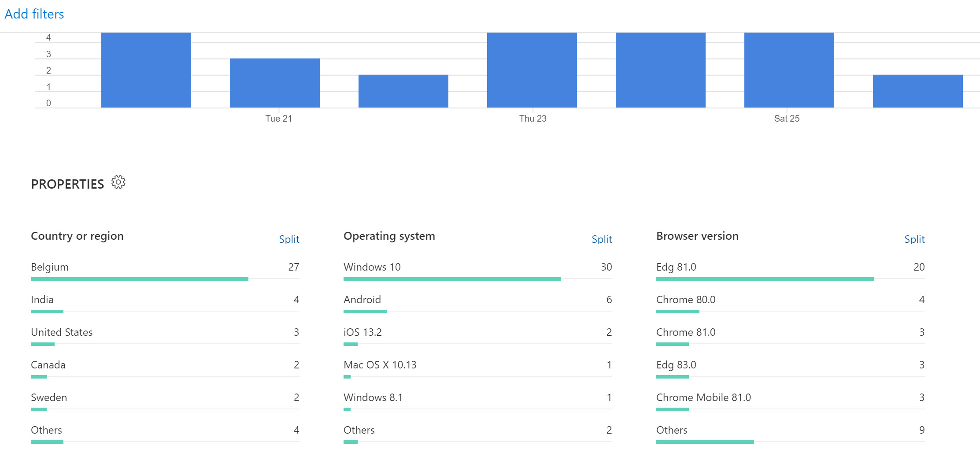The height and width of the screenshot is (457, 980).
Task: Select the Edg 81.0 browser row
Action: [x=676, y=267]
